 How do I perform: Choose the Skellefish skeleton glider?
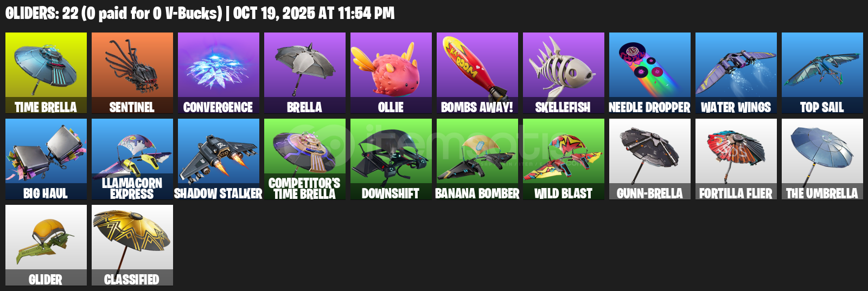(564, 73)
